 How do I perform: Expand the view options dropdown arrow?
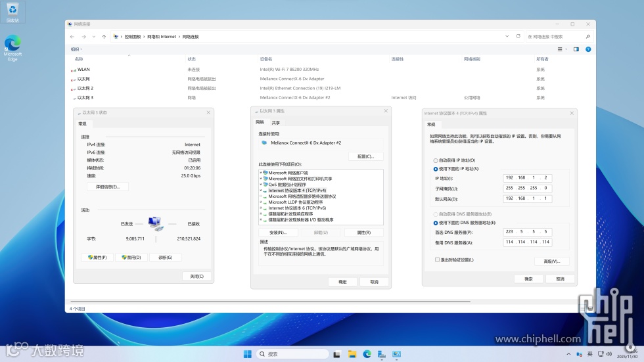(566, 49)
